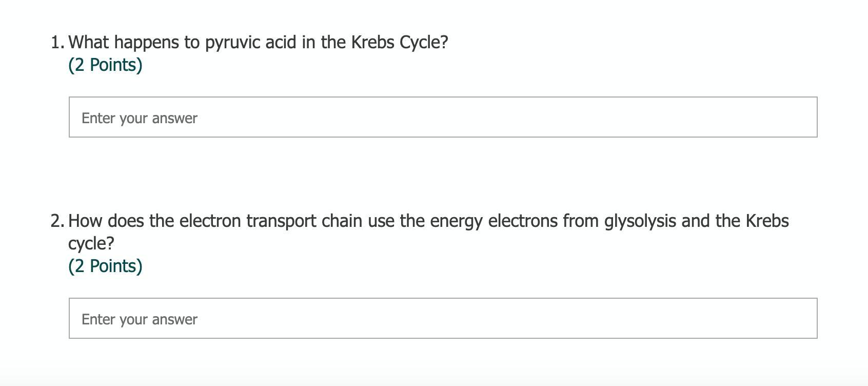The image size is (868, 386).
Task: Click the word "How" starting question 2
Action: click(x=85, y=221)
